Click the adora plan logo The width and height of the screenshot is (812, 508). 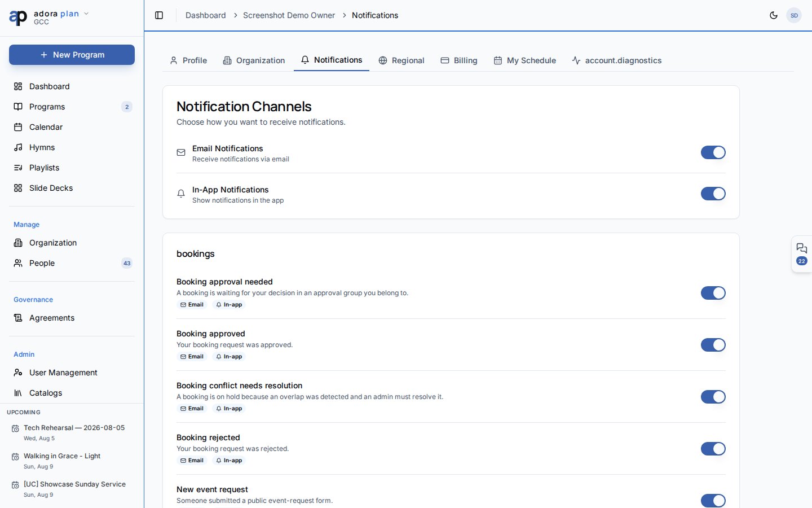click(x=18, y=17)
